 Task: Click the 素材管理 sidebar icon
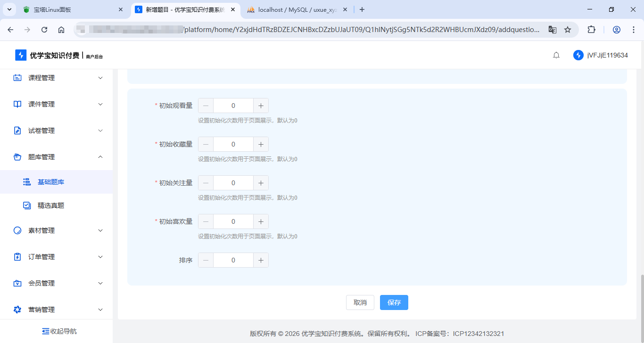tap(17, 230)
